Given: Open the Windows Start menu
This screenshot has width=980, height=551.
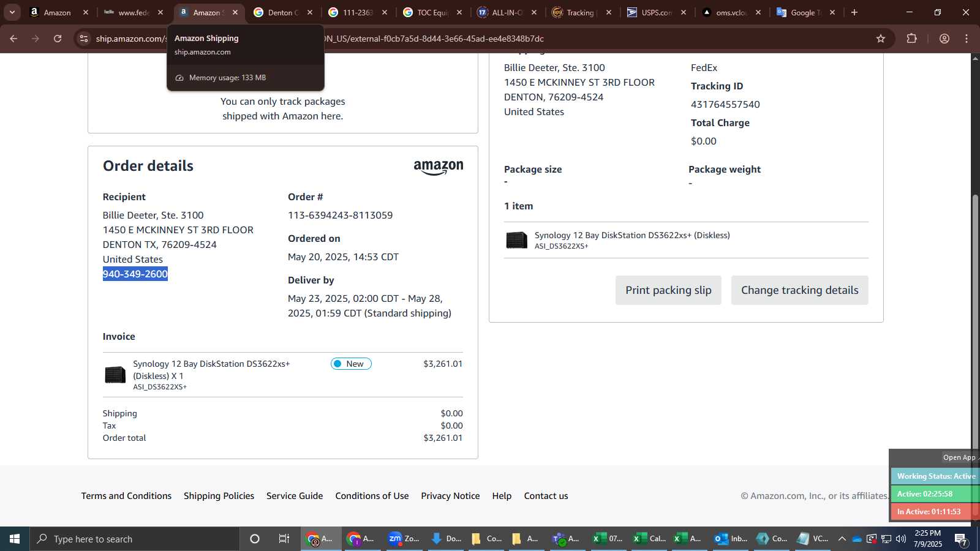Looking at the screenshot, I should [15, 539].
